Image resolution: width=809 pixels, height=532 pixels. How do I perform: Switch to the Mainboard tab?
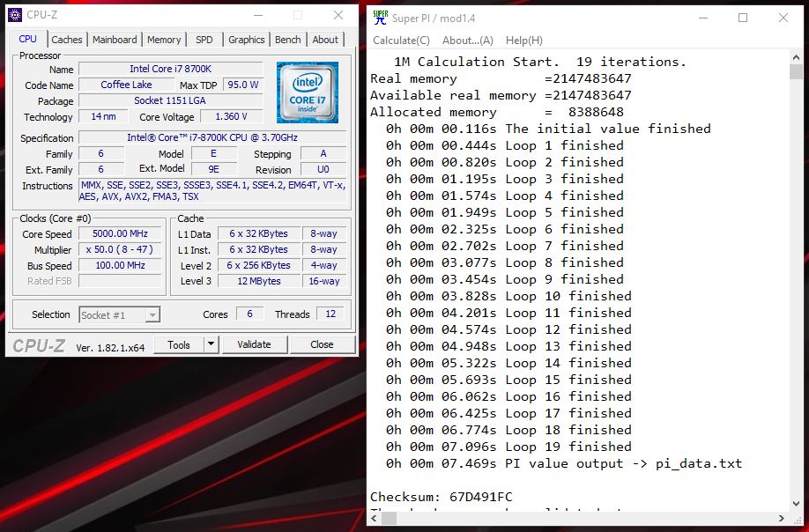[x=115, y=40]
